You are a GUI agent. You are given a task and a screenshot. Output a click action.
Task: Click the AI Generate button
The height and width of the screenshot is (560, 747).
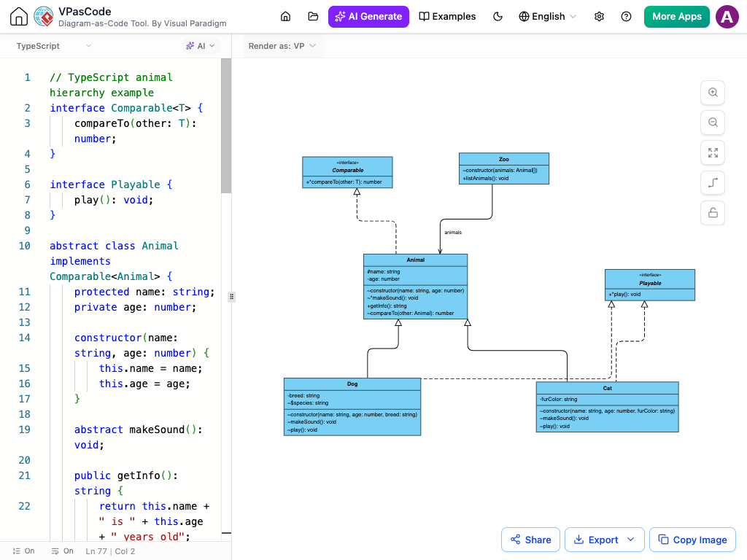tap(368, 17)
